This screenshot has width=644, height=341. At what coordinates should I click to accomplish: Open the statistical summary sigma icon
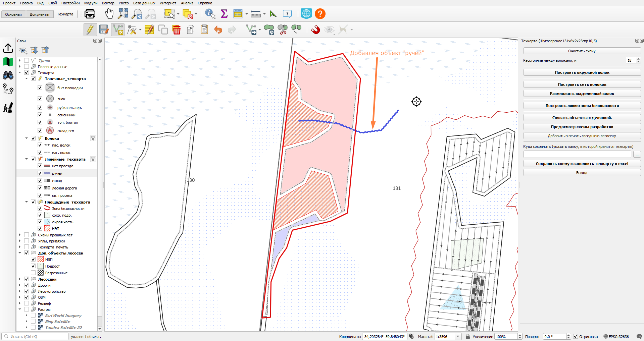coord(224,14)
